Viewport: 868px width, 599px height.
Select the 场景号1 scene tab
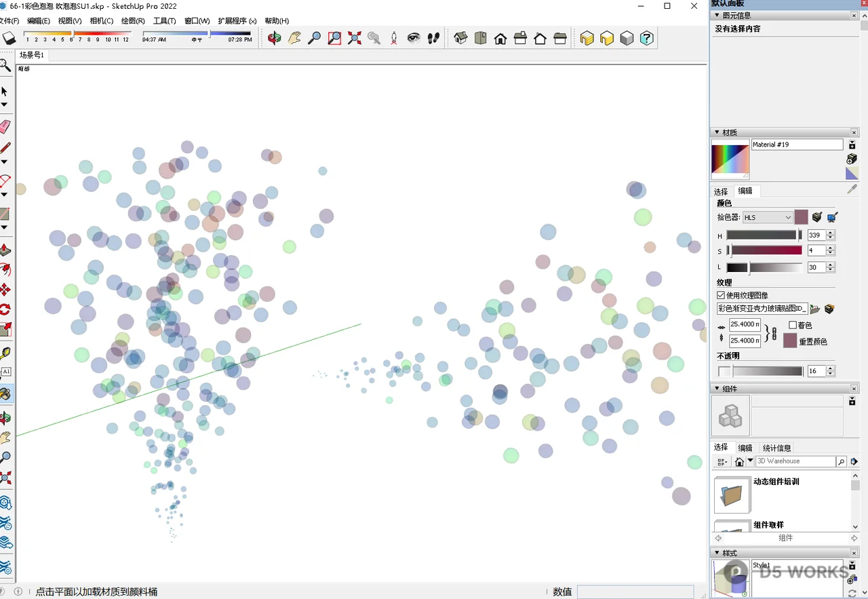click(x=32, y=55)
